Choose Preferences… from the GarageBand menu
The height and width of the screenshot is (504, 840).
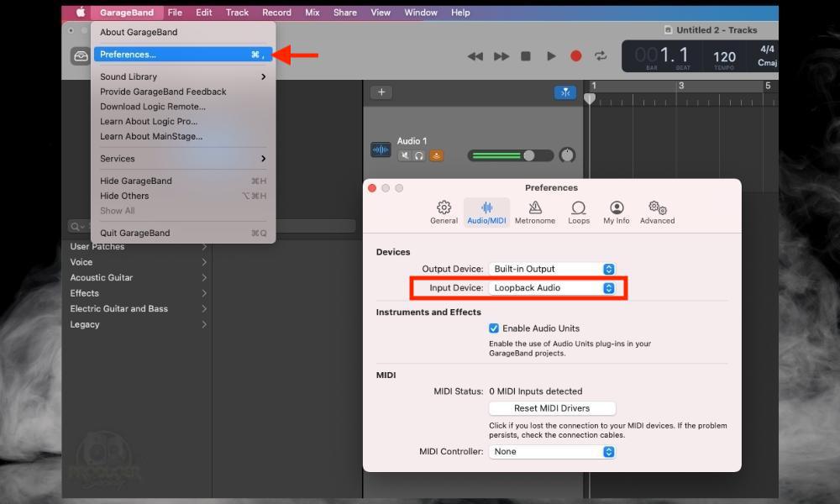tap(182, 54)
